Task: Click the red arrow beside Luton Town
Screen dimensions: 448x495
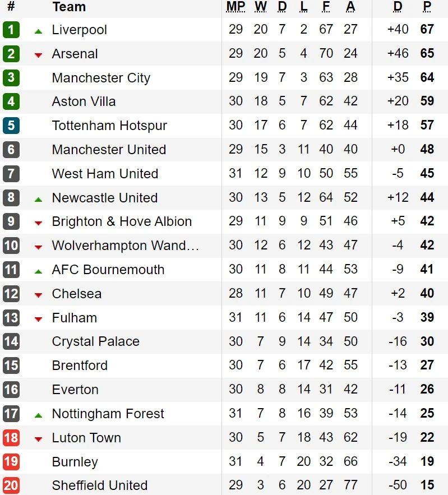Action: (38, 439)
